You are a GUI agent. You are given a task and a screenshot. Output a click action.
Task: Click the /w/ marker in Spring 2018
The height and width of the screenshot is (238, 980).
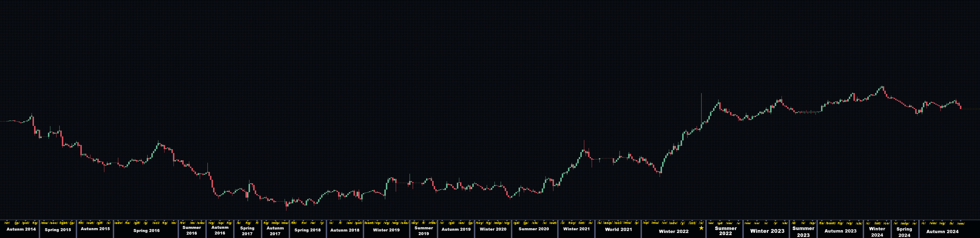point(313,223)
